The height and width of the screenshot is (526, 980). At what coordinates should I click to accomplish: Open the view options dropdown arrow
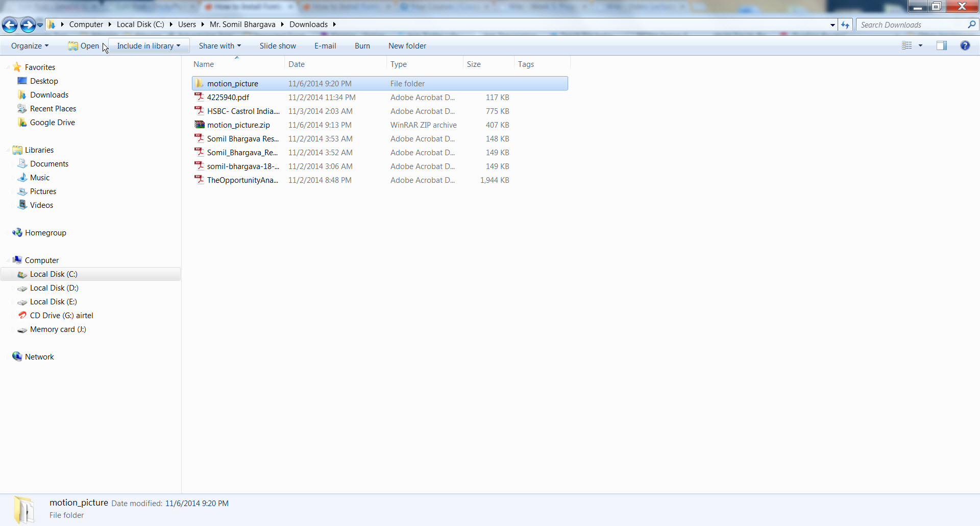point(921,45)
